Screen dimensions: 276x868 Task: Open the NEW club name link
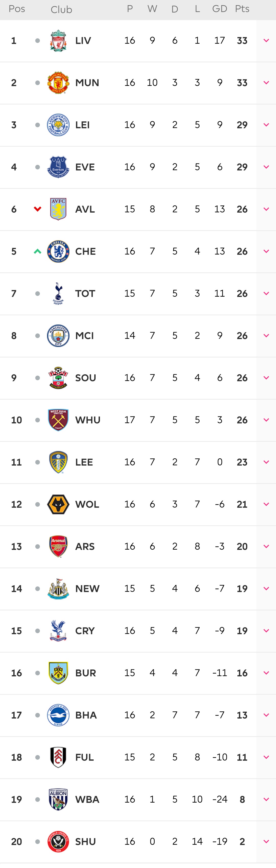pyautogui.click(x=87, y=589)
